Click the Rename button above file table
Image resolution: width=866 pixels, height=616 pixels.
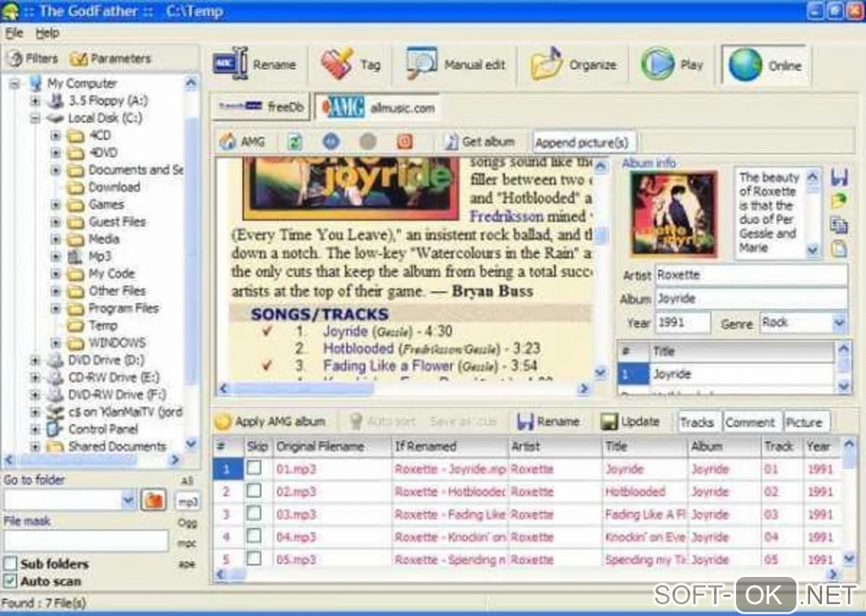[548, 422]
